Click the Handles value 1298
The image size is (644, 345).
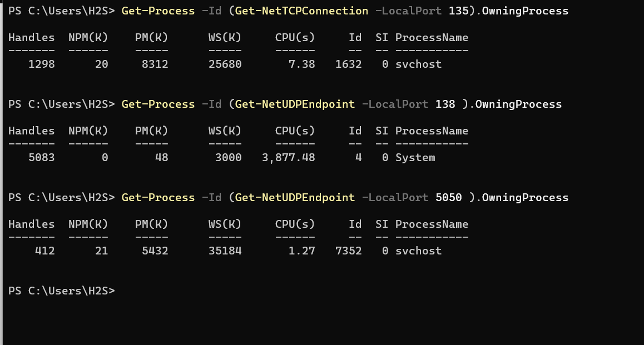(x=41, y=64)
